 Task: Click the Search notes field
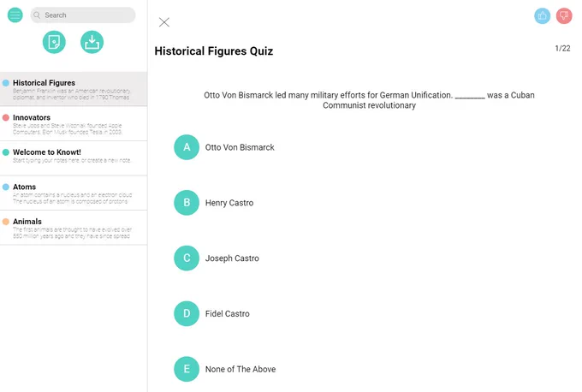(83, 15)
